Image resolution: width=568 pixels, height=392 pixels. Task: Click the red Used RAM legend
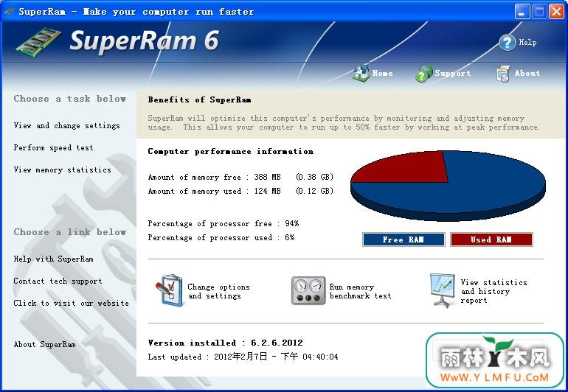coord(491,239)
